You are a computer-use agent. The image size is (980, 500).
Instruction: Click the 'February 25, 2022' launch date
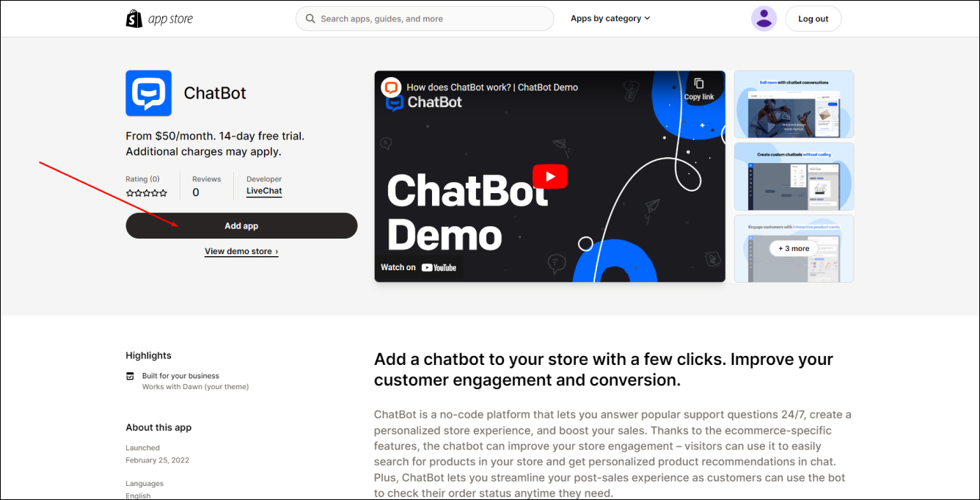coord(157,460)
